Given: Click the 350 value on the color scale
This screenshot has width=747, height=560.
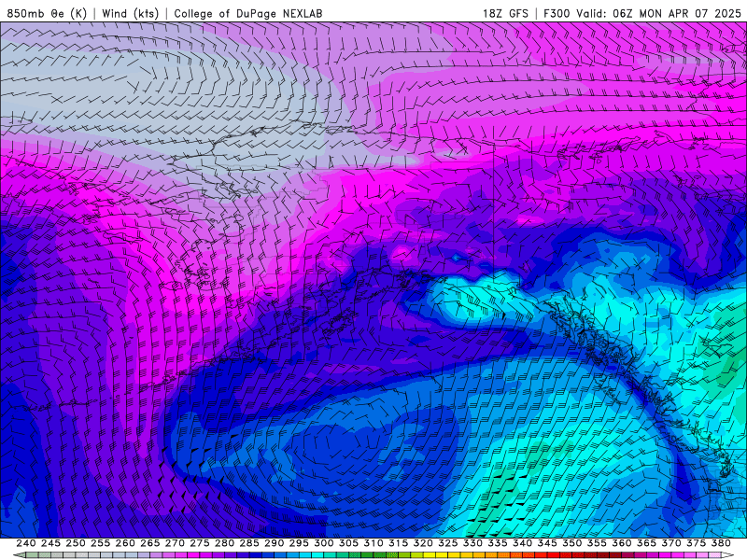Looking at the screenshot, I should pyautogui.click(x=571, y=543).
